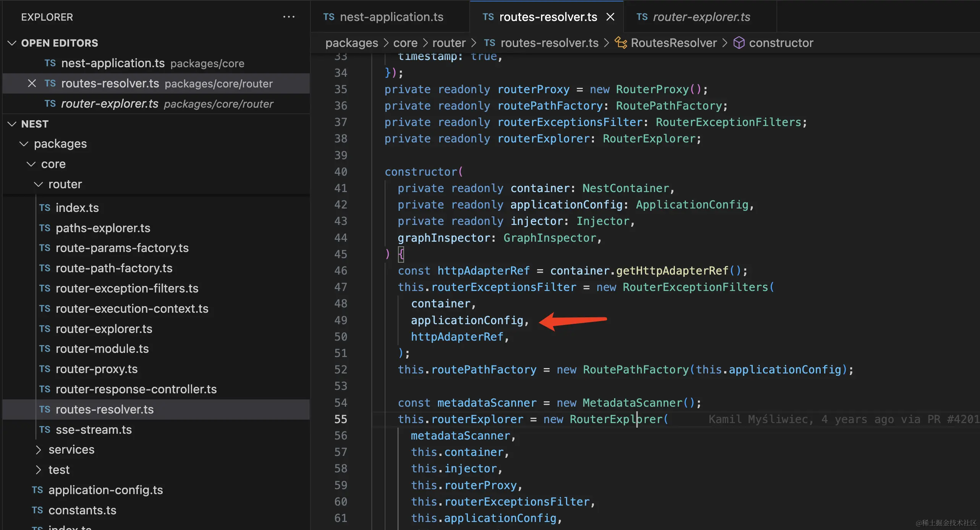Click TS icon beside index.ts in router folder

pos(45,208)
